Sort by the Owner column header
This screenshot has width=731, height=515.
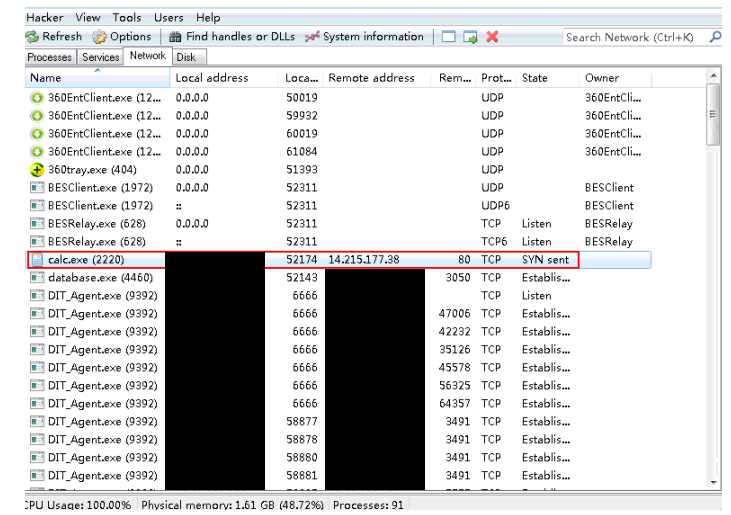pyautogui.click(x=615, y=78)
